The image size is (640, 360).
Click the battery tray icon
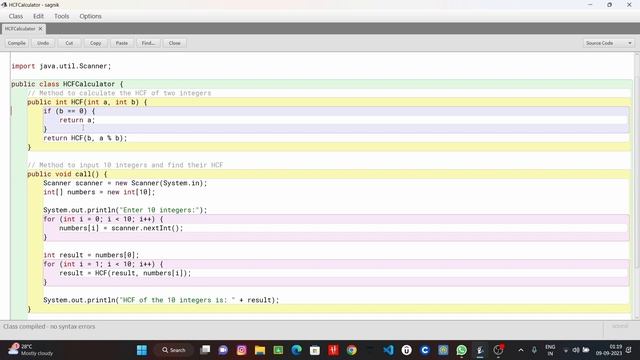(x=586, y=350)
